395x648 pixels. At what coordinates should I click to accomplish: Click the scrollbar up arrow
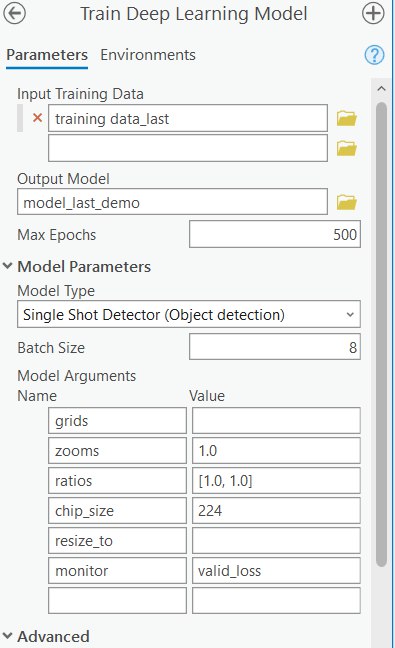tap(381, 88)
